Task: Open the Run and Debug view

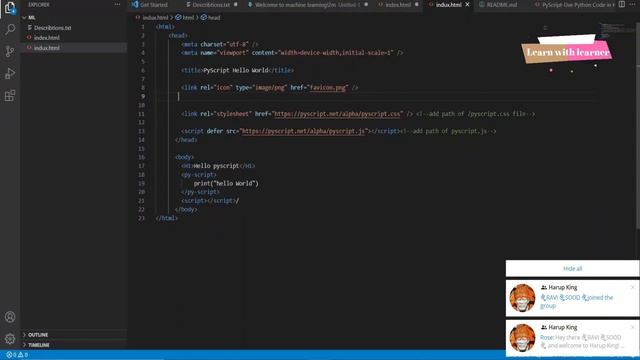Action: [10, 73]
